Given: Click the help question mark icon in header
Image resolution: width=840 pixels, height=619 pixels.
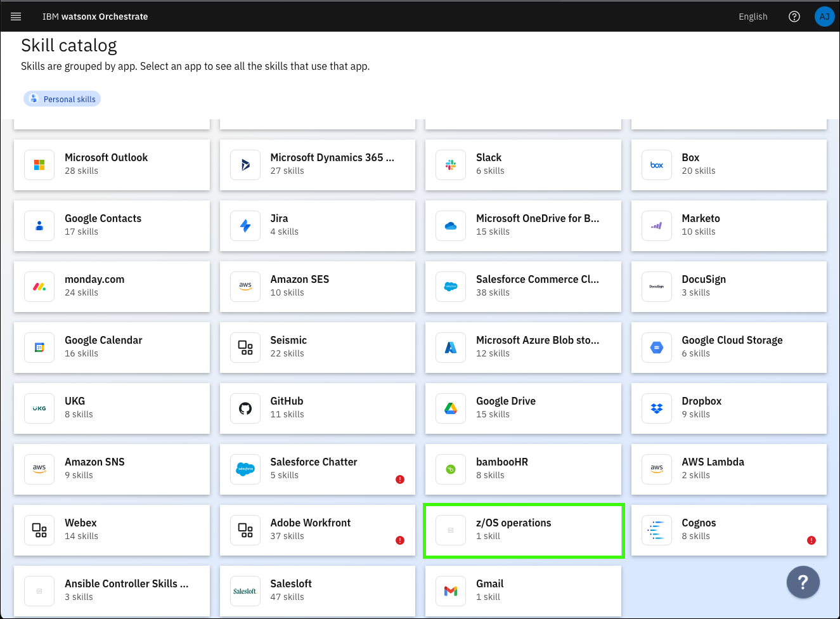Looking at the screenshot, I should (x=794, y=16).
